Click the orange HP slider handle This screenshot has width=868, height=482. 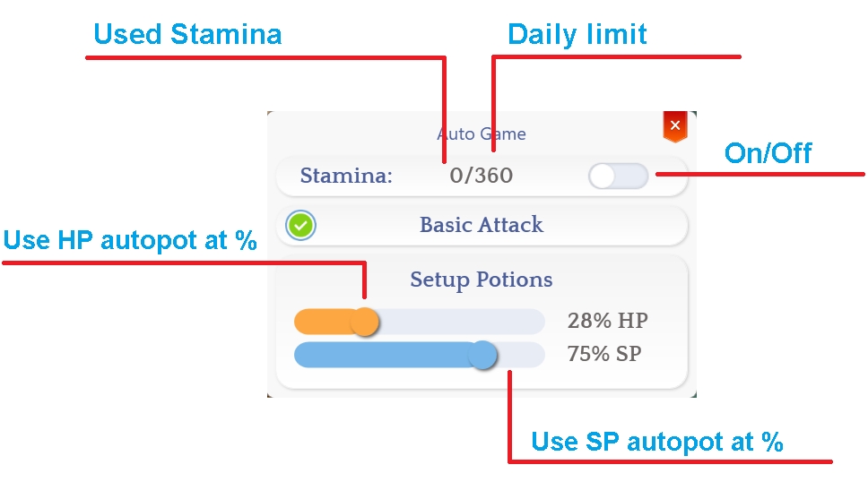point(364,322)
